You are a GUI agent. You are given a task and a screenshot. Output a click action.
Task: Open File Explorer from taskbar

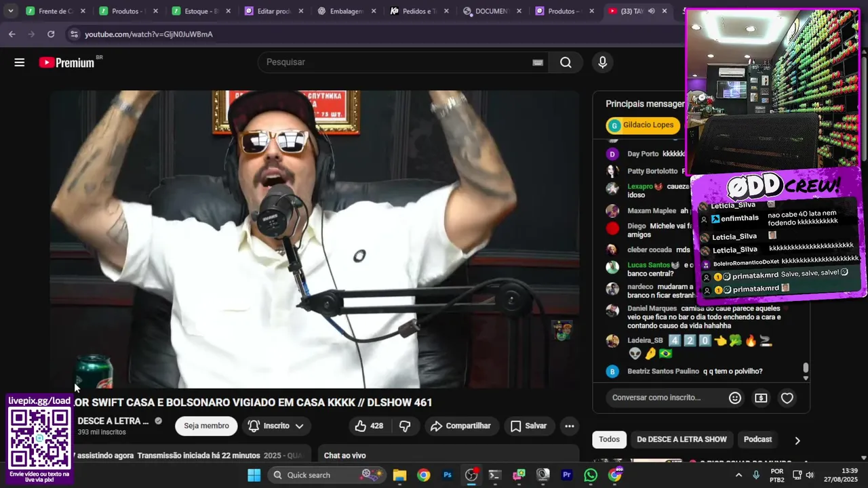pyautogui.click(x=399, y=475)
